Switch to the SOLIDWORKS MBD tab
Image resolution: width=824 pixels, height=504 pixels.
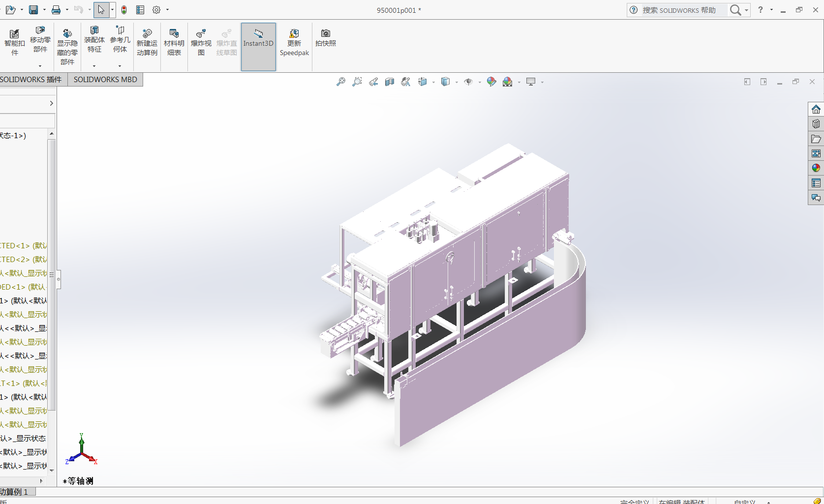(x=105, y=80)
